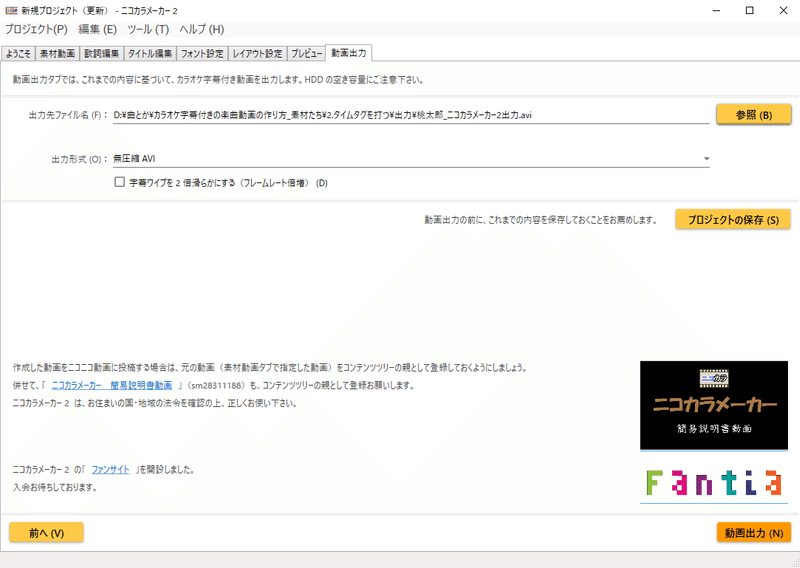Click the 出力先ファイル名 (F) label
The image size is (800, 568).
point(68,115)
